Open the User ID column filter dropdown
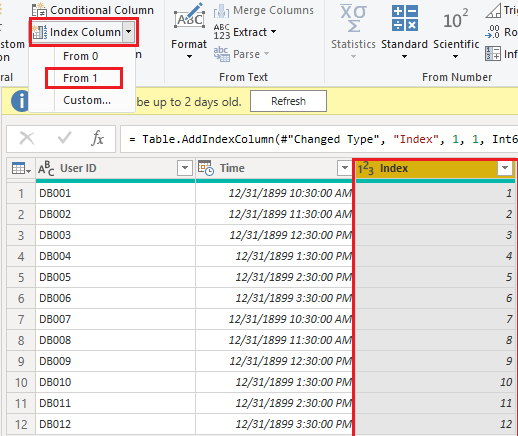 [185, 168]
